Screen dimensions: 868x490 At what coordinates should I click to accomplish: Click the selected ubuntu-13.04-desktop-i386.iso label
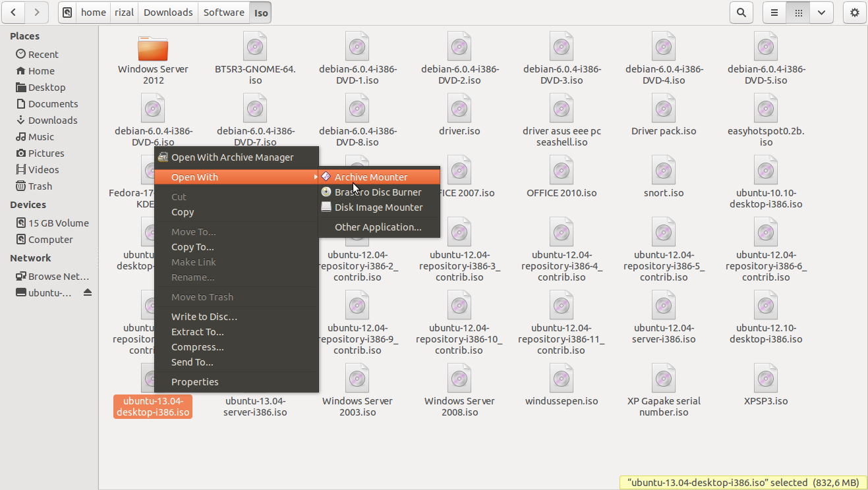point(153,406)
